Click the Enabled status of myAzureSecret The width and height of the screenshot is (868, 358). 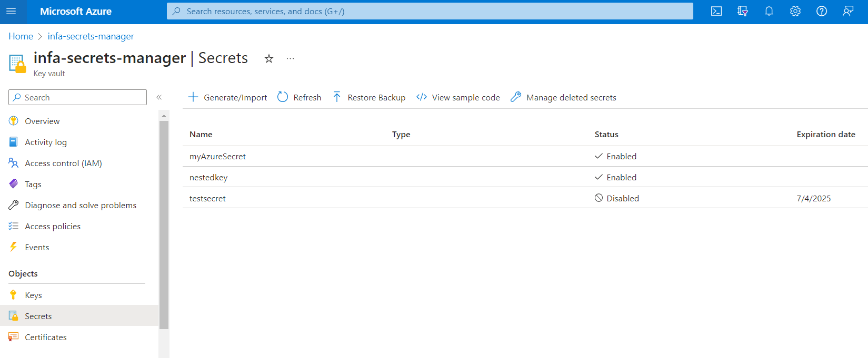(616, 156)
